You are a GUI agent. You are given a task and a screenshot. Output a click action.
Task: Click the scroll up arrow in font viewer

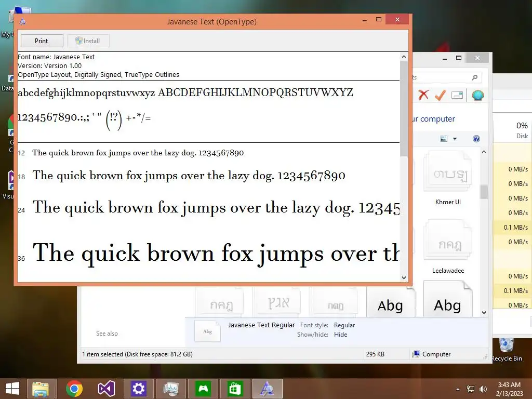pyautogui.click(x=404, y=57)
